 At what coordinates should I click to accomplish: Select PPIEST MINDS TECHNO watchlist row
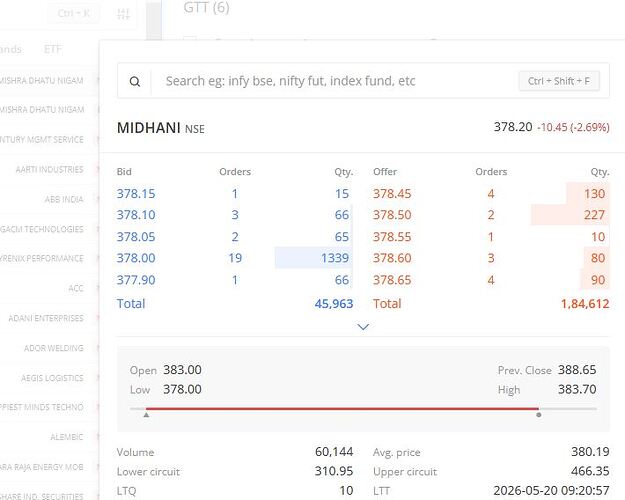pyautogui.click(x=42, y=407)
